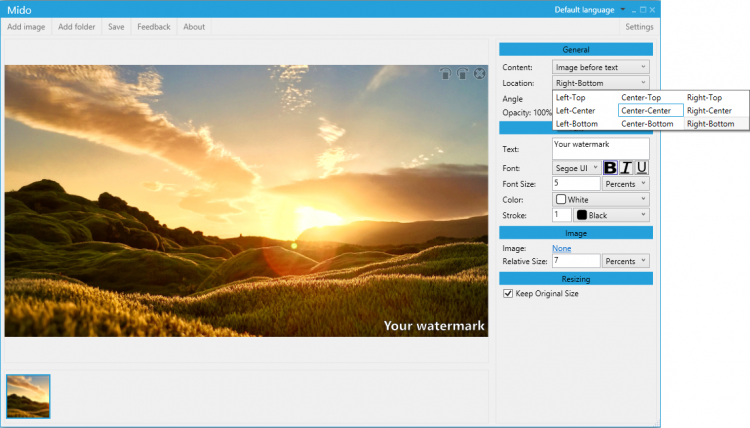Click the None image link
The image size is (750, 428).
point(561,248)
